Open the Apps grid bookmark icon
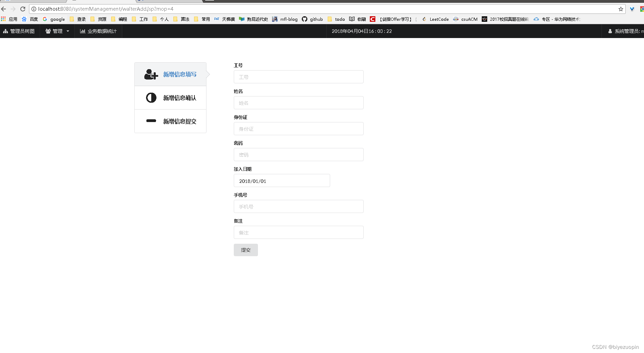644x353 pixels. pyautogui.click(x=3, y=19)
